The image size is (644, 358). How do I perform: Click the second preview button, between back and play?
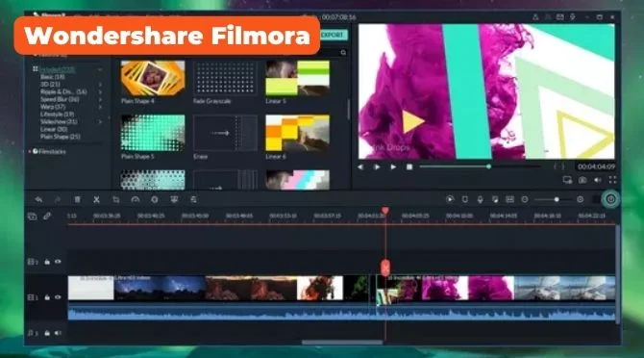pos(377,166)
